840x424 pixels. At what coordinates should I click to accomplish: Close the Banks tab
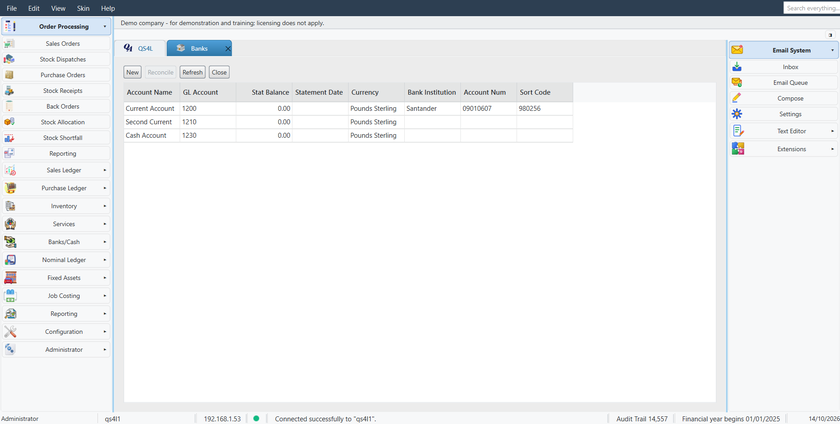228,49
